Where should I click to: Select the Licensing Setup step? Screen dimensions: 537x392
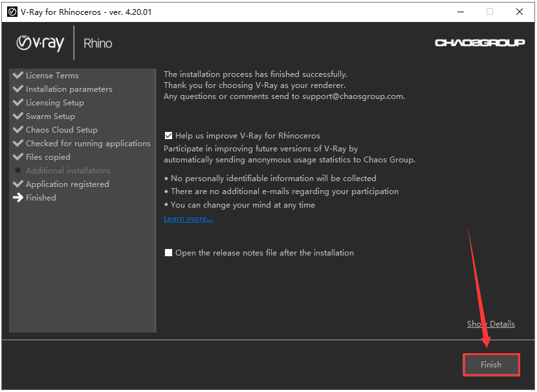pos(55,103)
